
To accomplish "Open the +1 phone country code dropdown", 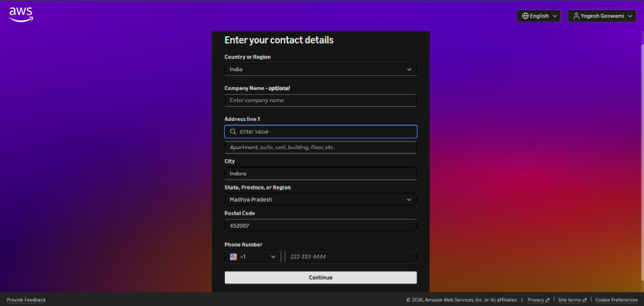I will coord(252,257).
